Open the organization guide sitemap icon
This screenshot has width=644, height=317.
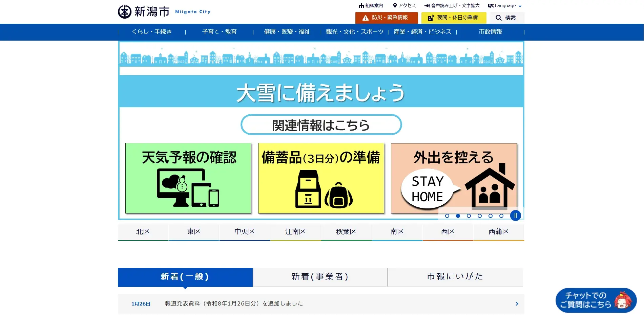(x=361, y=6)
